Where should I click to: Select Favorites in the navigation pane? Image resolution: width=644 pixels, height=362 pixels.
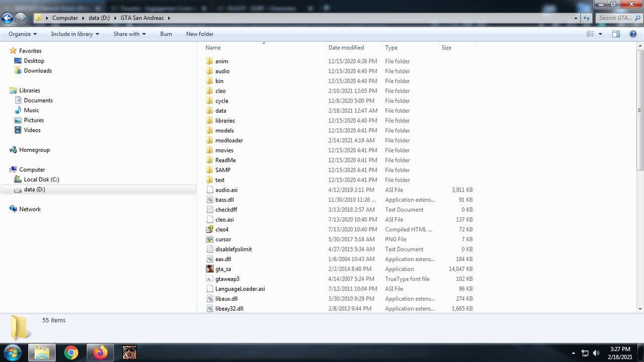click(x=30, y=51)
